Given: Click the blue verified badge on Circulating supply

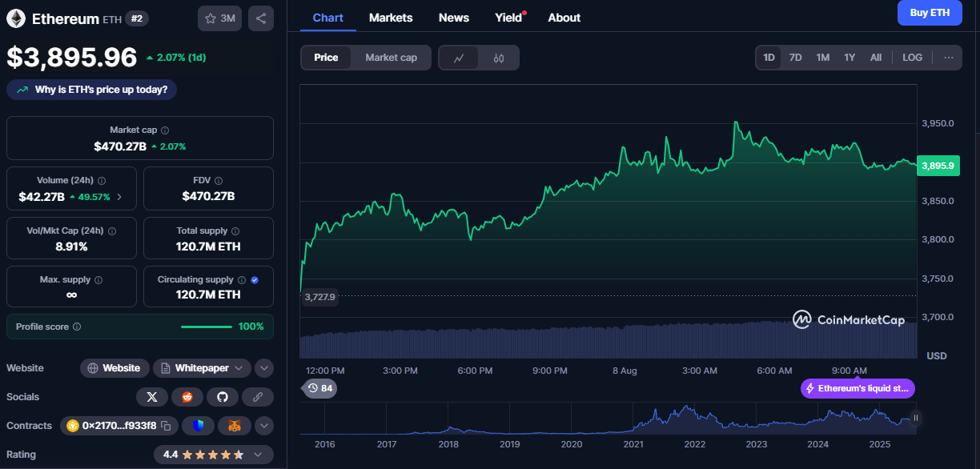Looking at the screenshot, I should (255, 280).
